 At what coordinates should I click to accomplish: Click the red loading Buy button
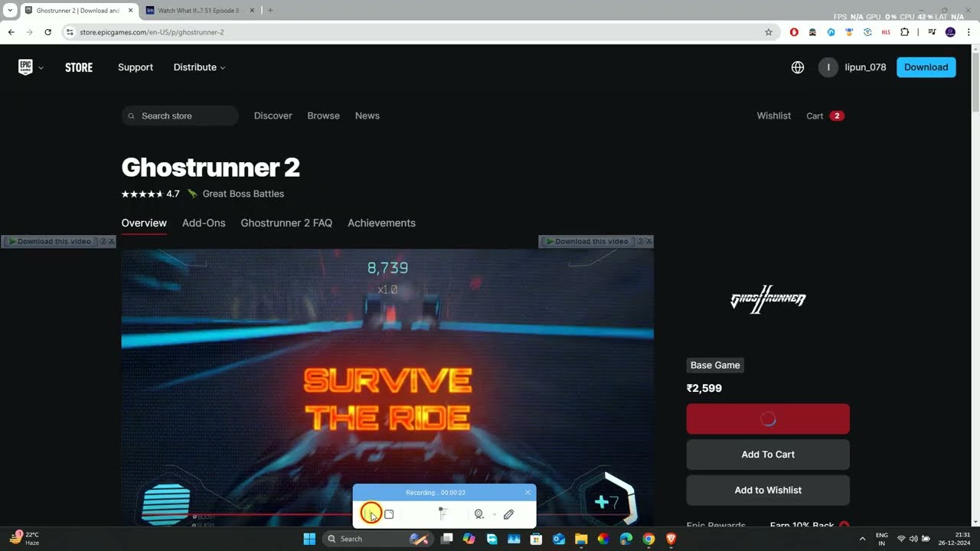tap(768, 419)
